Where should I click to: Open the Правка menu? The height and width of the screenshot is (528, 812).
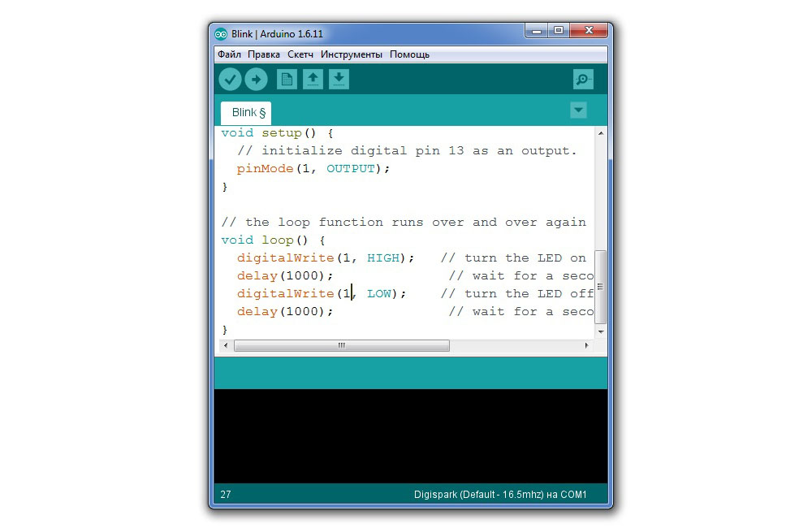click(x=264, y=54)
